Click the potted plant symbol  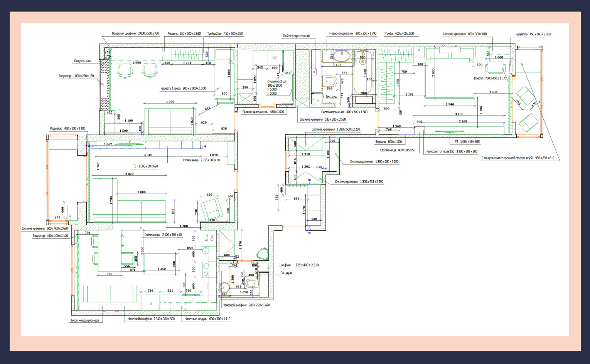point(263,253)
